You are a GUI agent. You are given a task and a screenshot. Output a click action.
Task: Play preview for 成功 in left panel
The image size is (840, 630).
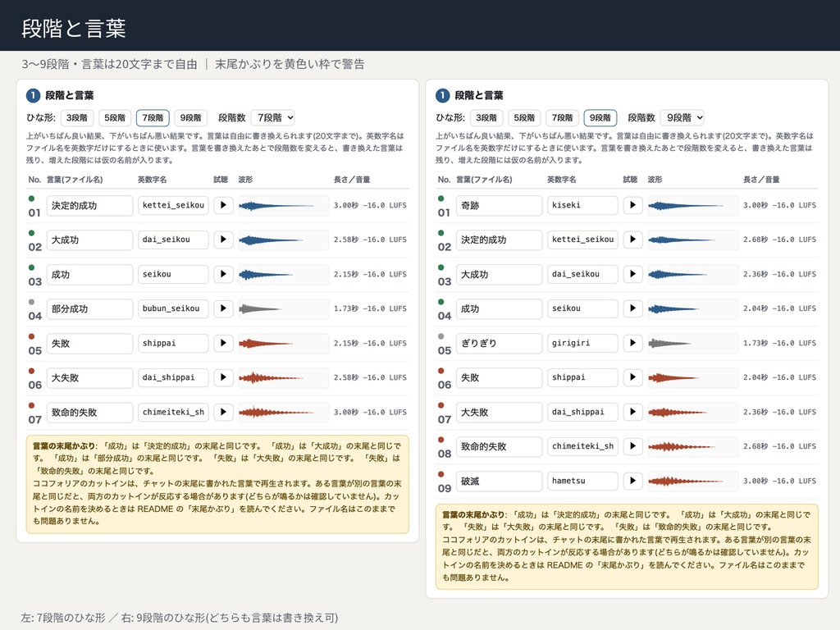(x=223, y=274)
